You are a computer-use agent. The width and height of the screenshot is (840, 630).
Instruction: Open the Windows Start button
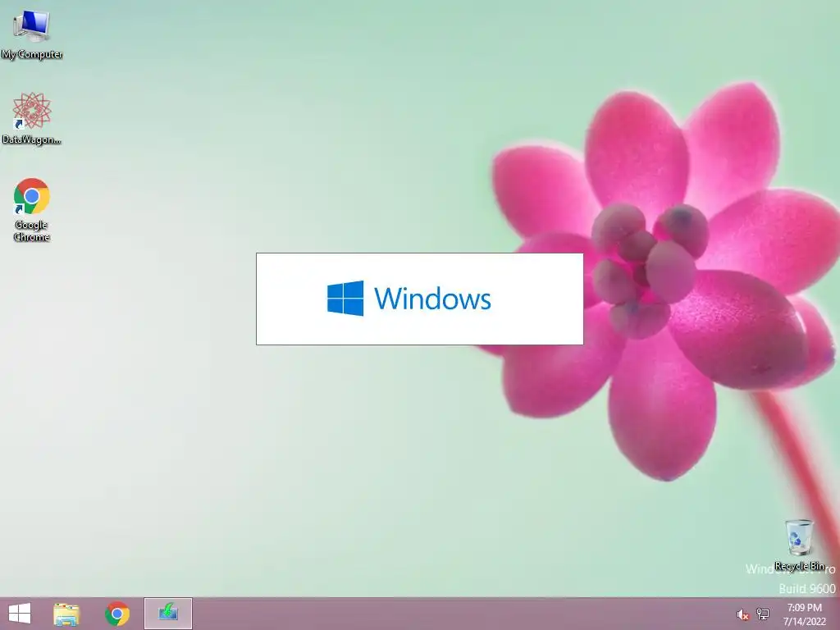20,614
